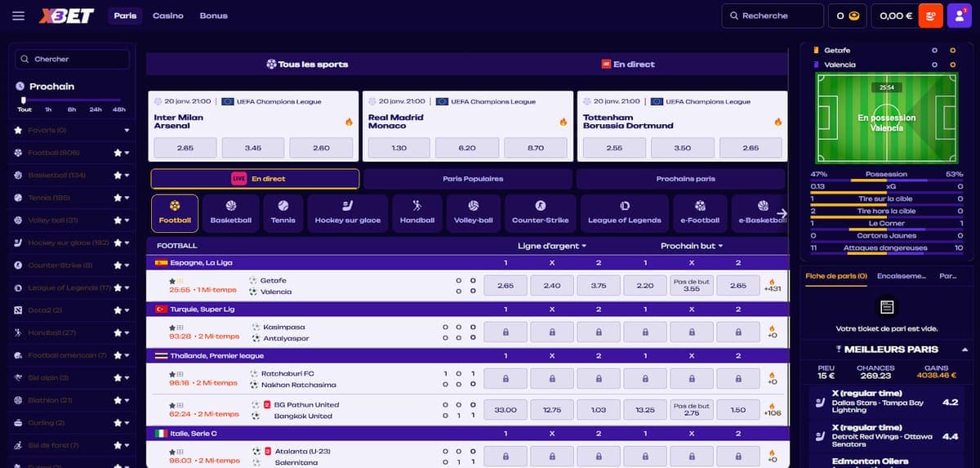Image resolution: width=980 pixels, height=468 pixels.
Task: Select the Counter-Strike icon tile
Action: (x=540, y=212)
